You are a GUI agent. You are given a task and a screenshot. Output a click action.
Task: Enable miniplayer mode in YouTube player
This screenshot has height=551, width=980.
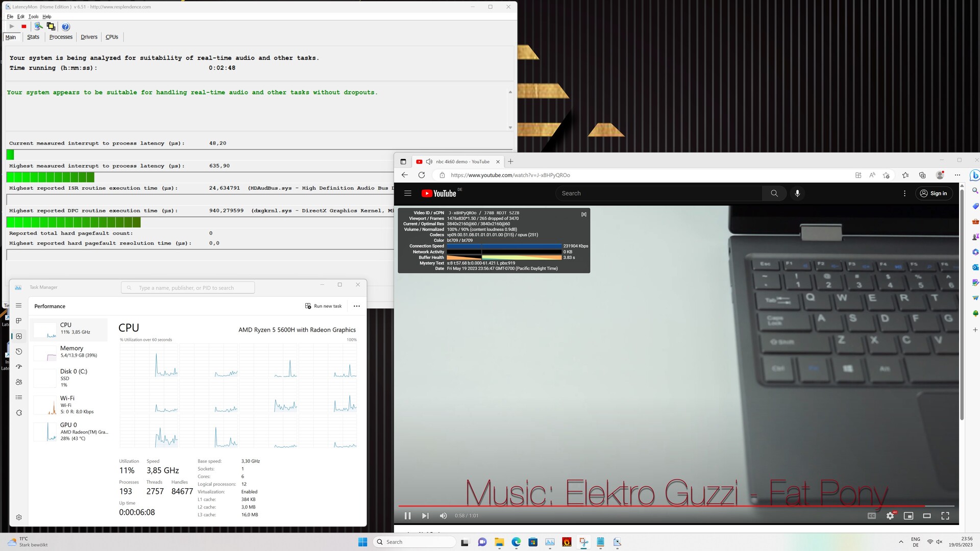click(909, 516)
